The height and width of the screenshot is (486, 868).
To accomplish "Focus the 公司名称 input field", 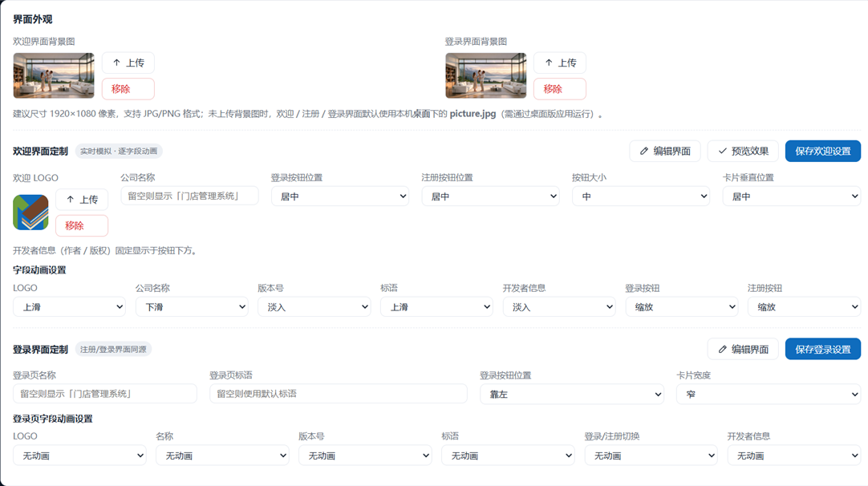I will tap(189, 196).
